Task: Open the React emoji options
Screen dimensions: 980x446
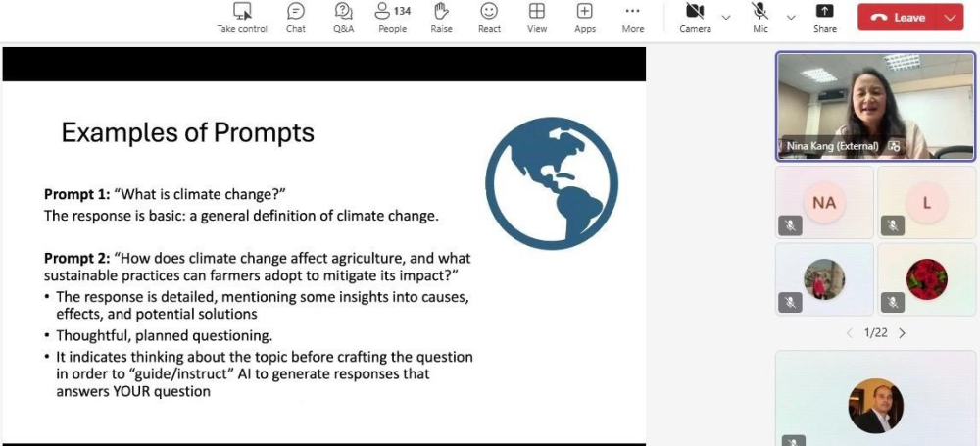Action: (489, 12)
